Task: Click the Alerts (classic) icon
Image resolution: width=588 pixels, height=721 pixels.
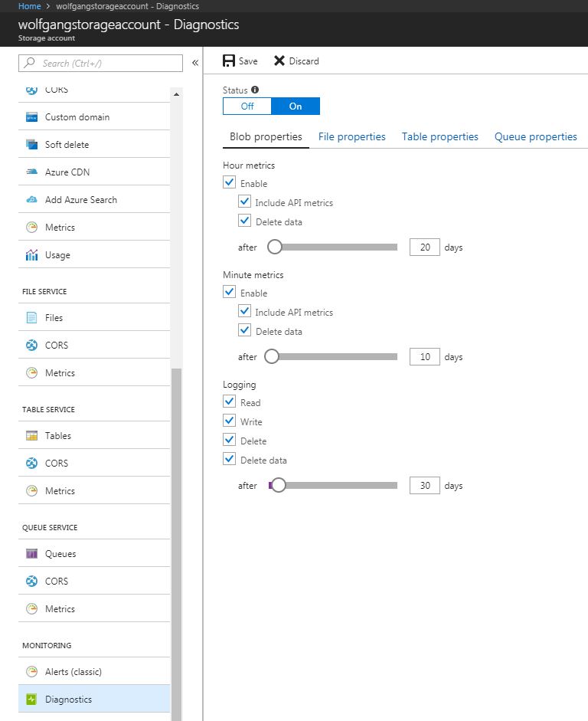Action: [x=31, y=672]
